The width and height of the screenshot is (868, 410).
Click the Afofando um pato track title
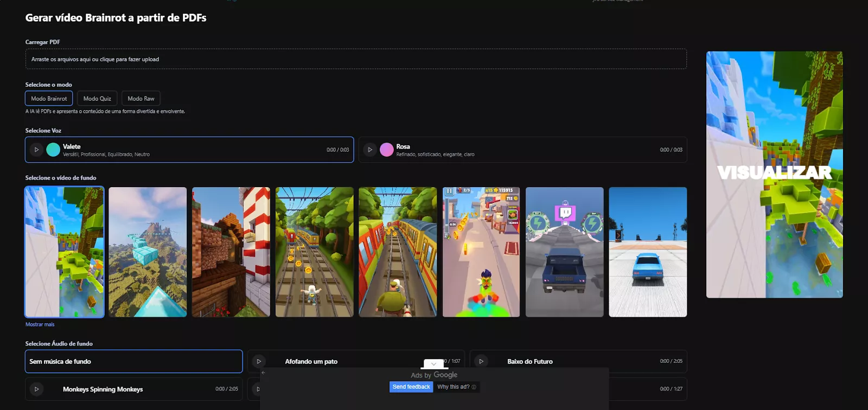(x=311, y=362)
